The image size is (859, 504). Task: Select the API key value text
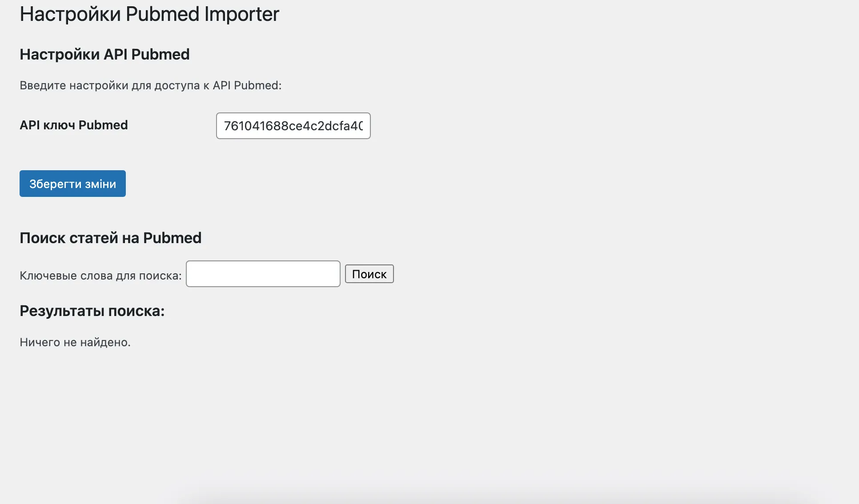click(x=293, y=126)
